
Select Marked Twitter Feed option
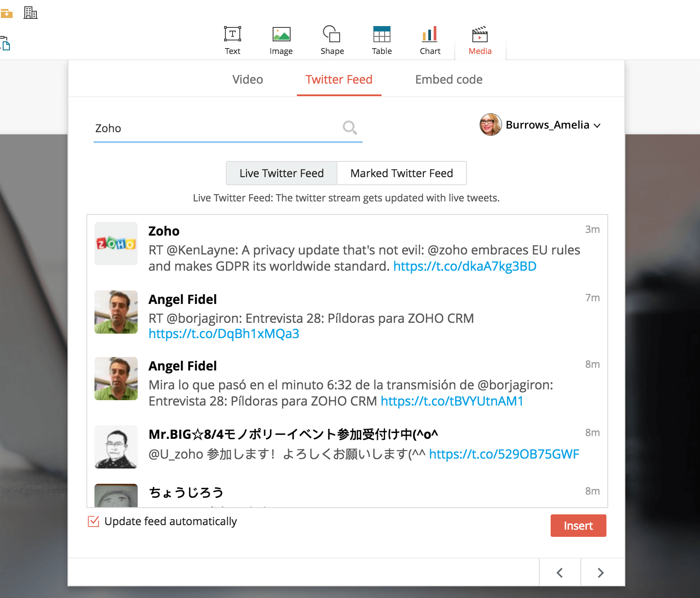coord(402,173)
